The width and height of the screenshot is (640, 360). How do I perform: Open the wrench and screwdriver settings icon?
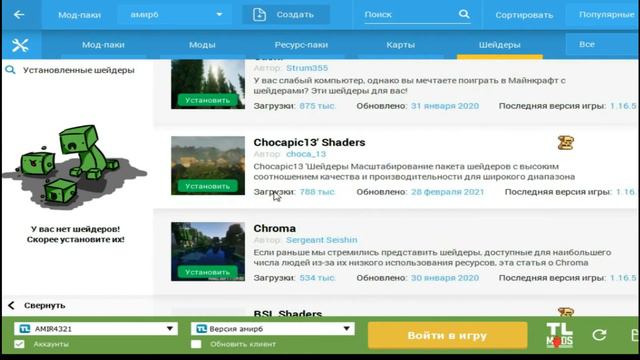tap(20, 45)
